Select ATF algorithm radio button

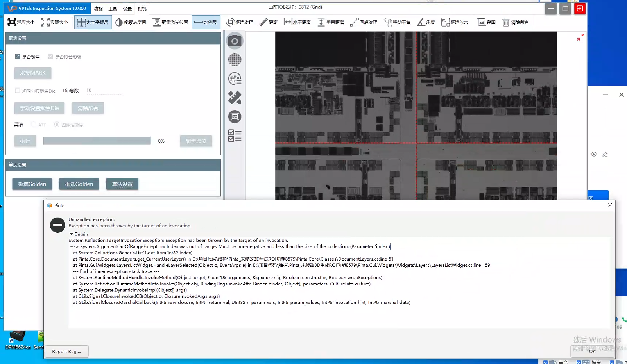pos(34,125)
